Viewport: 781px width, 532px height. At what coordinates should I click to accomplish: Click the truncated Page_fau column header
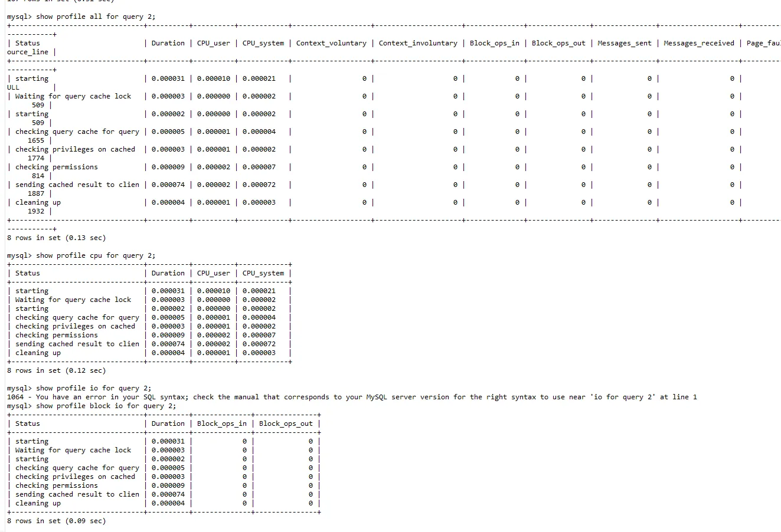pos(763,43)
